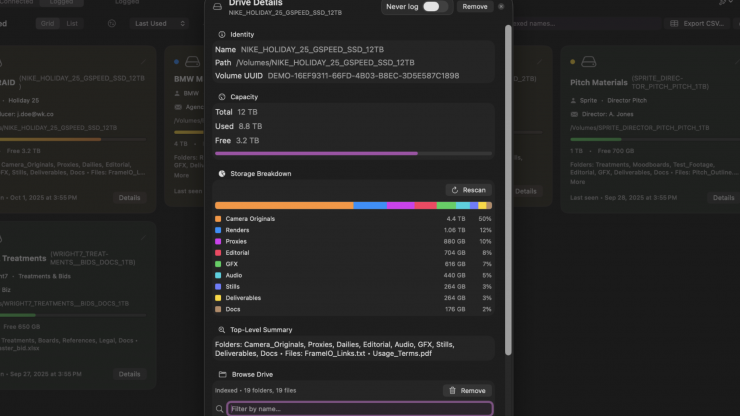This screenshot has height=416, width=740.
Task: Click the person icon next to Sprite
Action: pyautogui.click(x=573, y=101)
